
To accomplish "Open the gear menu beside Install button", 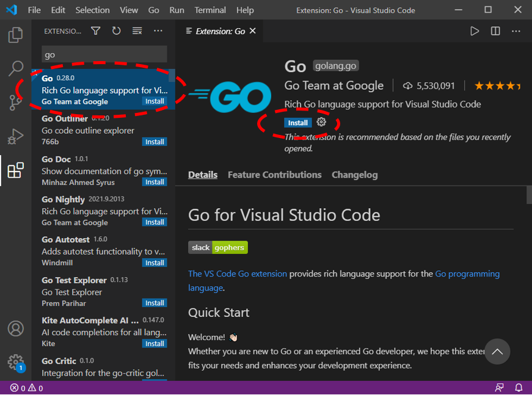I will point(321,122).
